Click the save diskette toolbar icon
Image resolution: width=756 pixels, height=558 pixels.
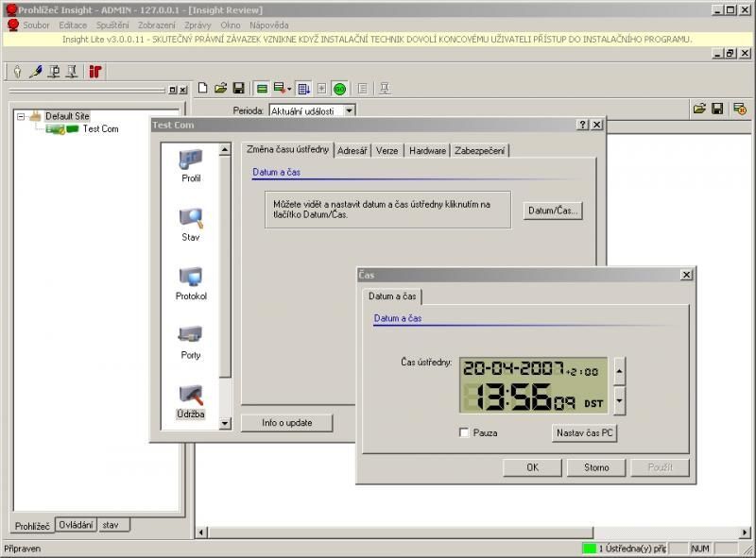coord(239,89)
